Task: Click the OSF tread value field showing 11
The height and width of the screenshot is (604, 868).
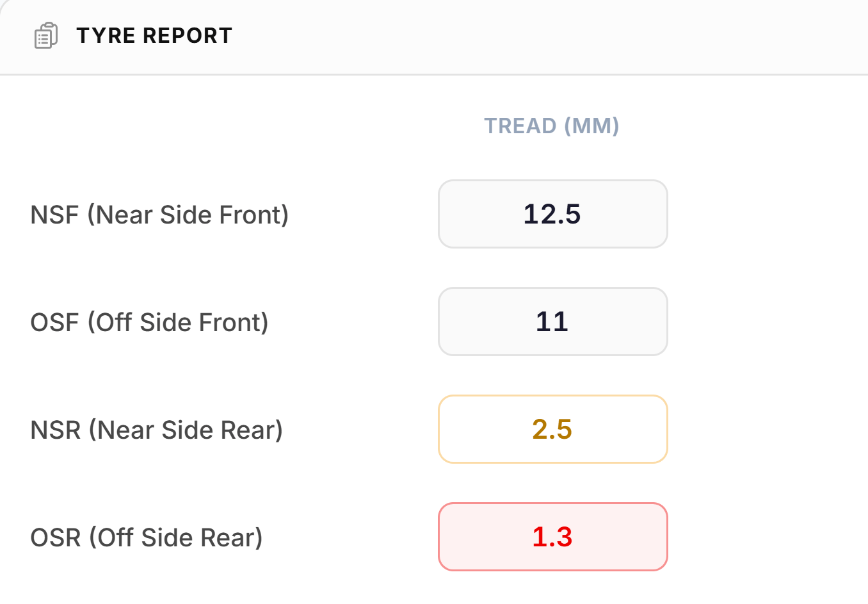Action: 552,322
